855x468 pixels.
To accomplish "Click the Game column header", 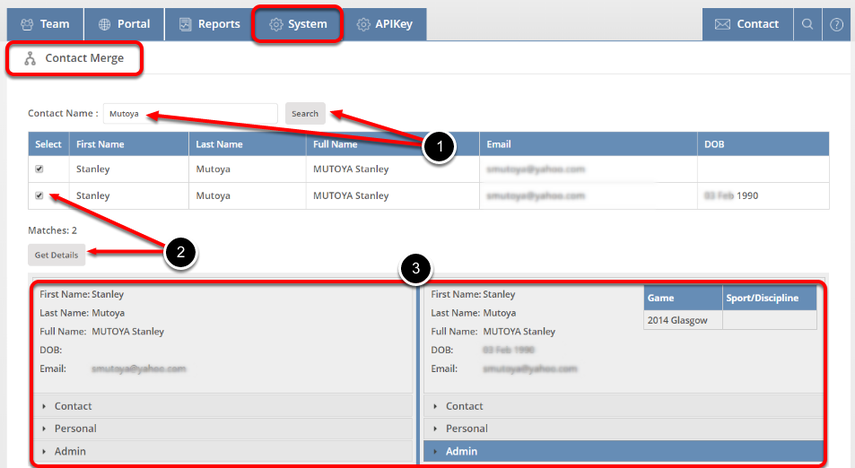I will (x=683, y=298).
